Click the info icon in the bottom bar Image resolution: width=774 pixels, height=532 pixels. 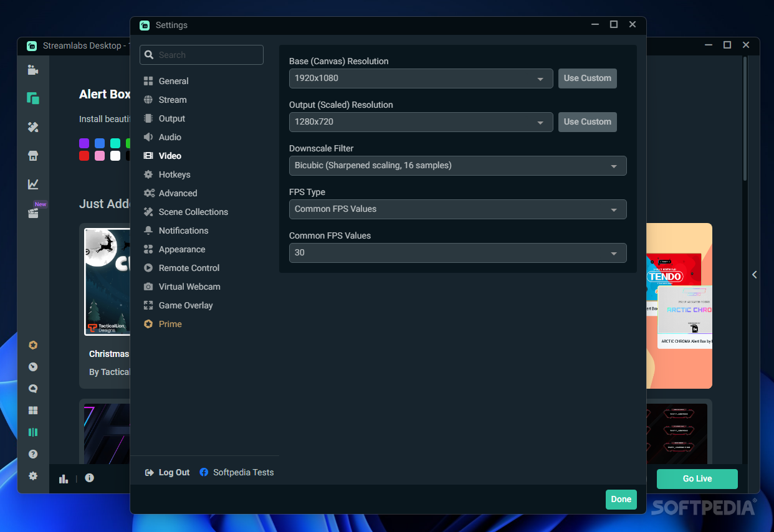(90, 478)
